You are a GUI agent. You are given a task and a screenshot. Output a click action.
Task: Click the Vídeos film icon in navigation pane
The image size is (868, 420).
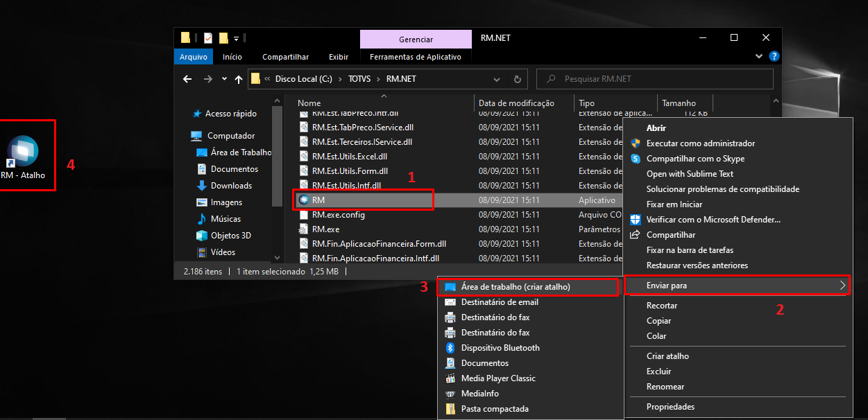202,252
